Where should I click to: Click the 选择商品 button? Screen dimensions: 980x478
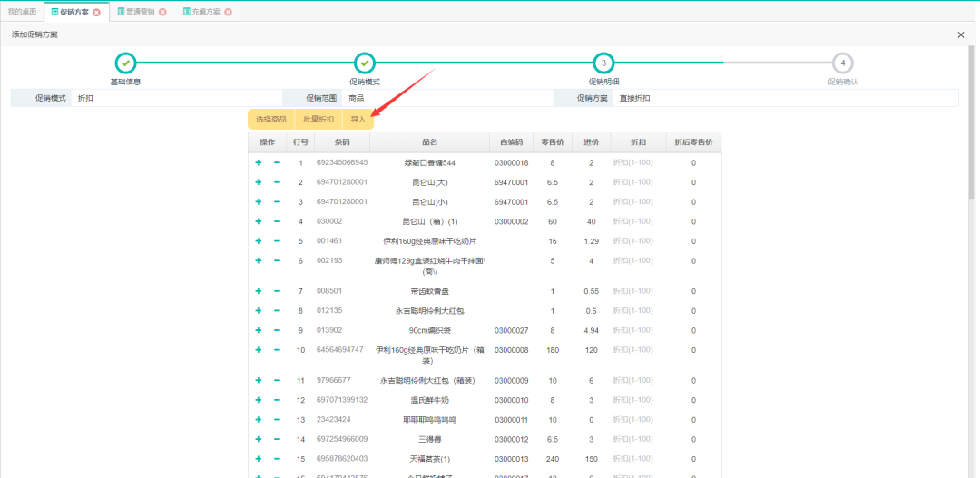point(271,119)
